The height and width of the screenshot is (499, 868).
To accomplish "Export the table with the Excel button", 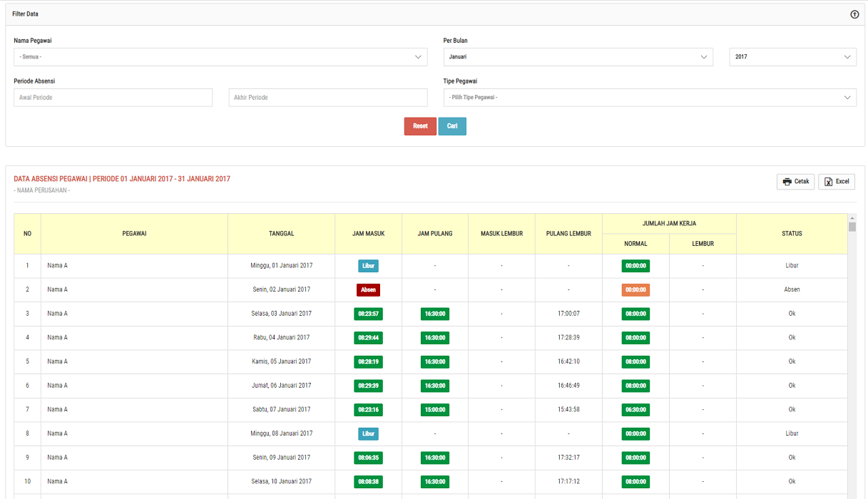I will click(x=836, y=182).
